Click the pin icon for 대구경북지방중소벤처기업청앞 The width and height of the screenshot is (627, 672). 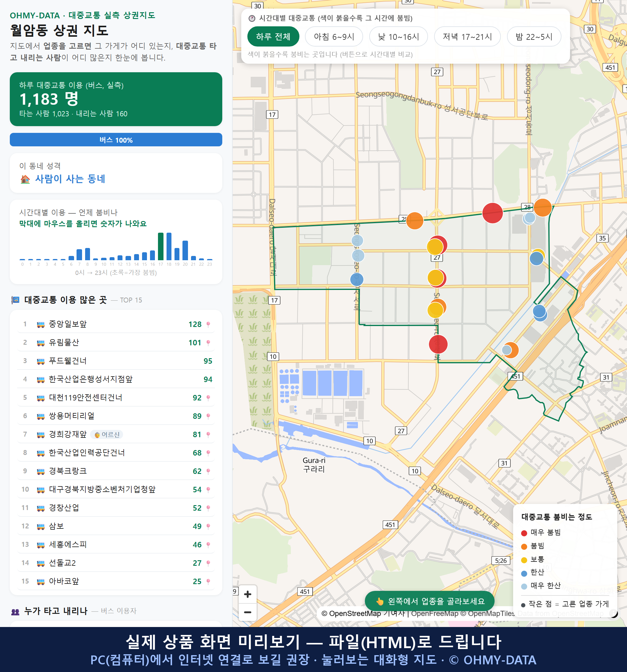(208, 489)
